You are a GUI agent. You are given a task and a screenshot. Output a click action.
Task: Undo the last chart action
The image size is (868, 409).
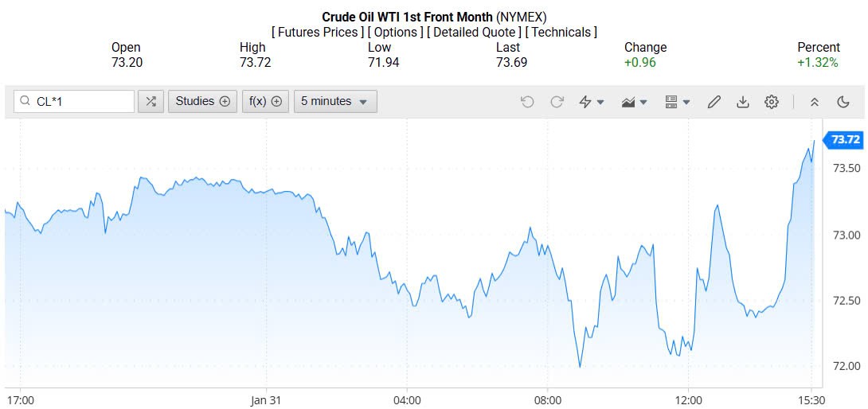[x=527, y=102]
